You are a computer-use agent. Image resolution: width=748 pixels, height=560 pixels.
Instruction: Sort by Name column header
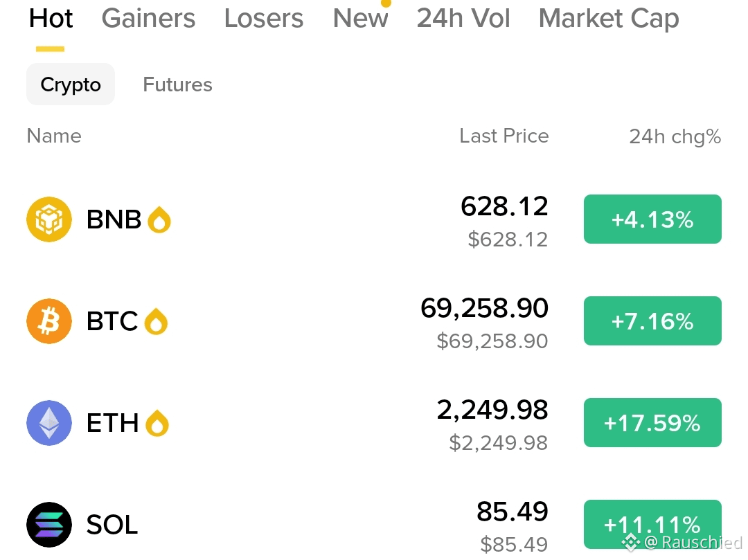click(54, 136)
